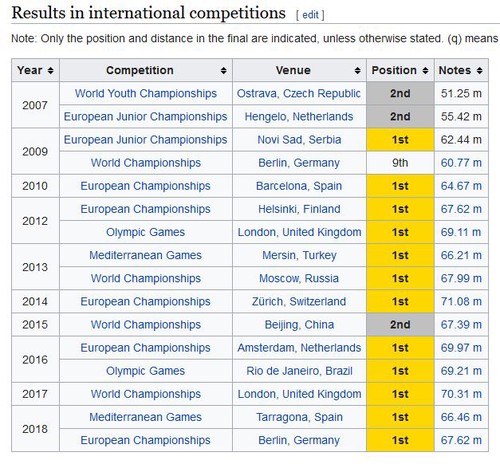Open Zürich, Switzerland link
Image resolution: width=500 pixels, height=464 pixels.
[299, 302]
